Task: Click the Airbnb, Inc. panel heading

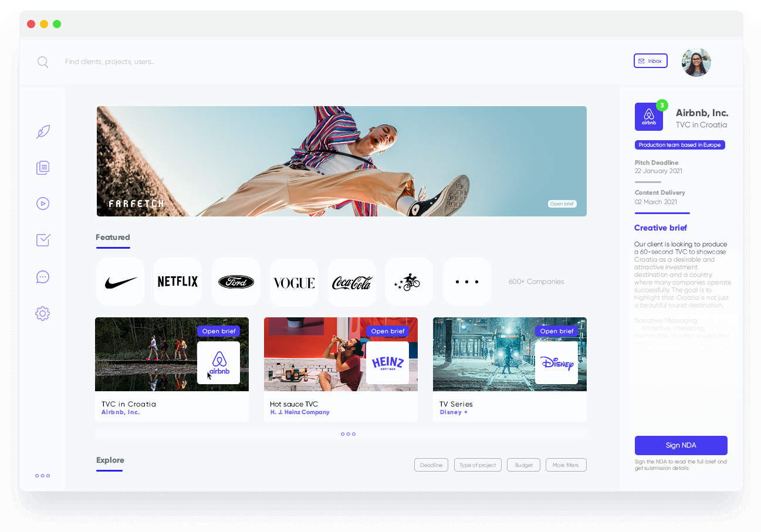Action: point(702,113)
